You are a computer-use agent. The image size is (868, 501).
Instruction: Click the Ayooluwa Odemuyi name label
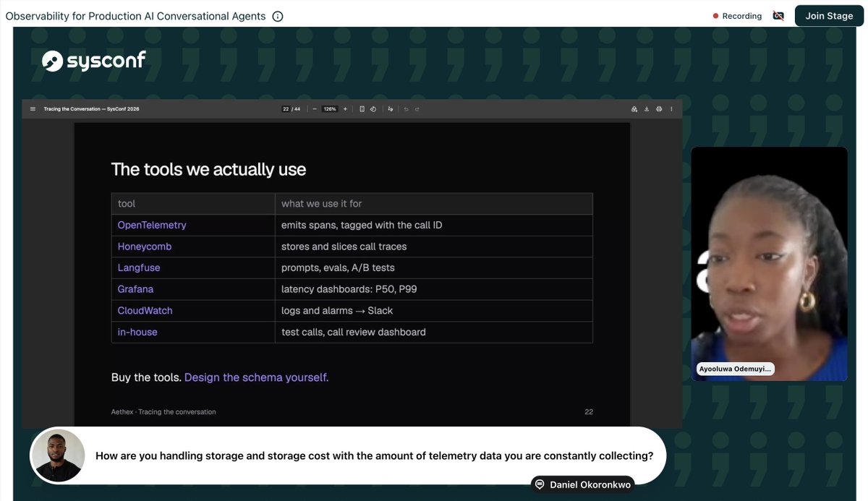click(735, 369)
